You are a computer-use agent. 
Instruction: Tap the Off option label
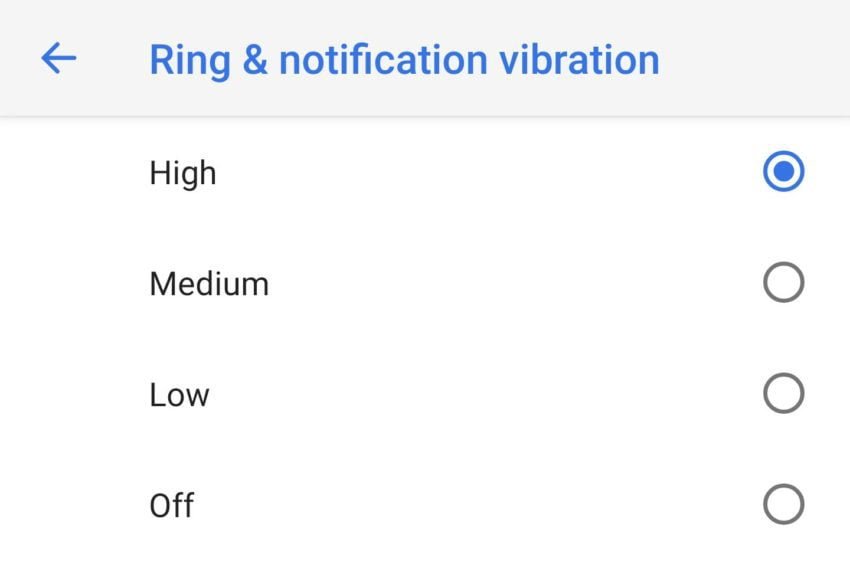pos(172,506)
